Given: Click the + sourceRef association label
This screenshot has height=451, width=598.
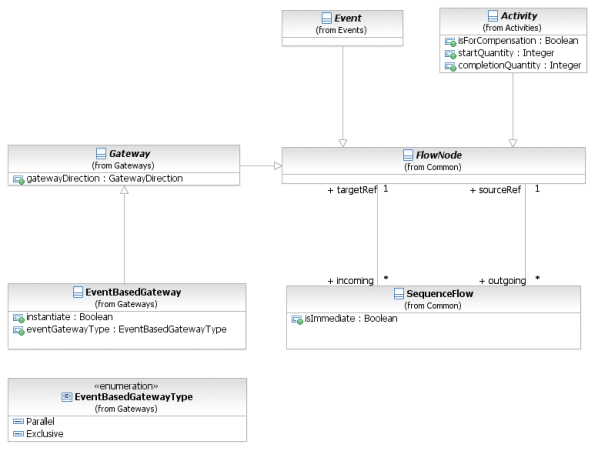Looking at the screenshot, I should click(495, 190).
